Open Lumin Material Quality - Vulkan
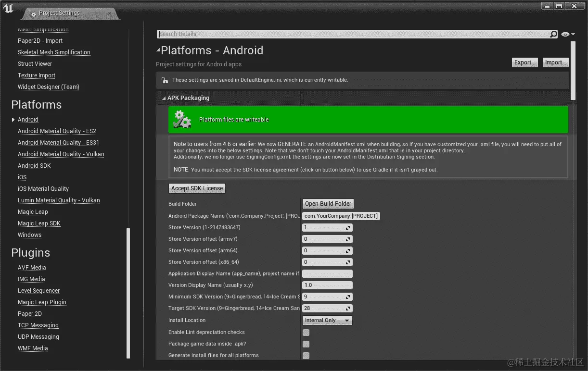Image resolution: width=588 pixels, height=371 pixels. coord(59,200)
